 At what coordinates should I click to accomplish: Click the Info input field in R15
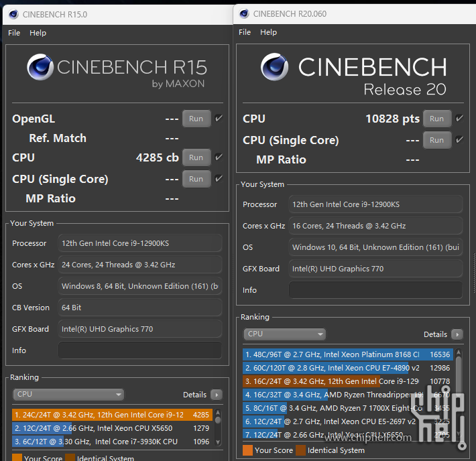tap(140, 350)
